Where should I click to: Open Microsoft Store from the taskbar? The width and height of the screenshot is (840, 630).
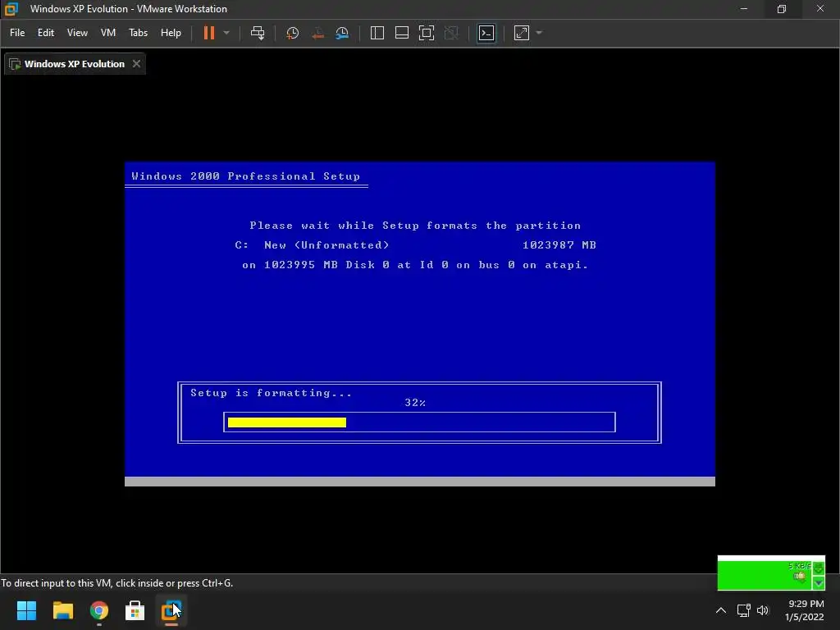[135, 610]
